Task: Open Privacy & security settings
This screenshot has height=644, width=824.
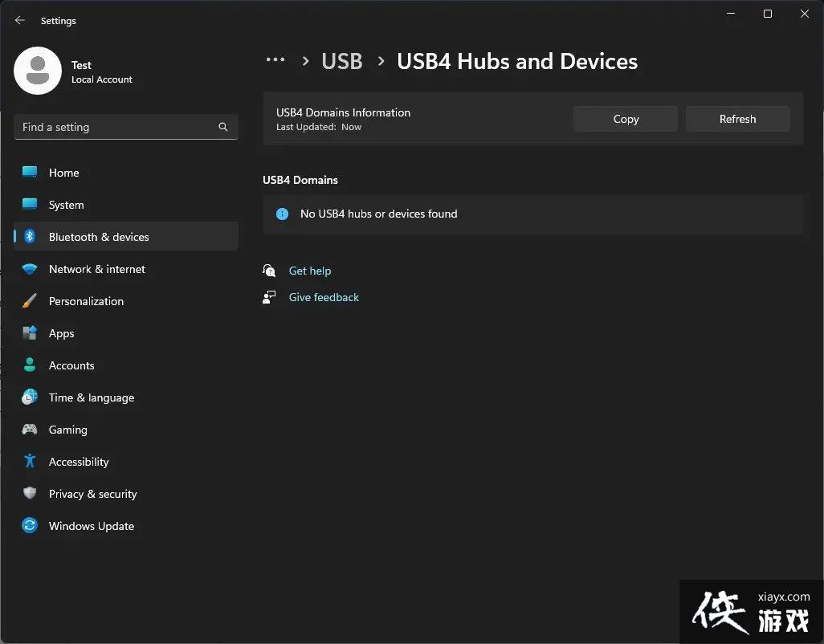Action: [92, 494]
